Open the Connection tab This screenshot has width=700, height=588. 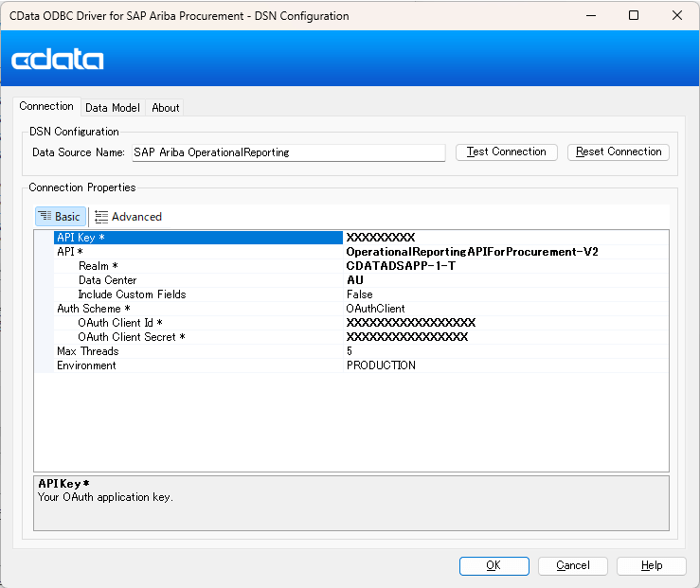coord(46,107)
